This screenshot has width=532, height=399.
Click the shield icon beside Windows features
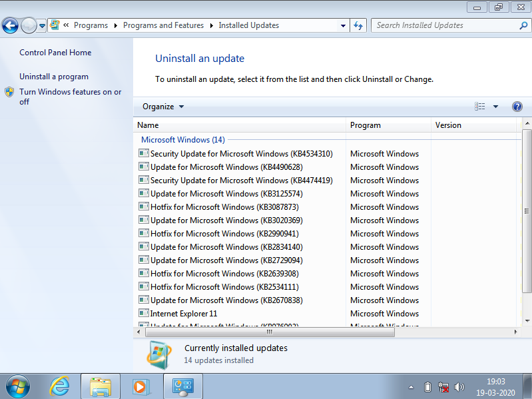pos(9,92)
